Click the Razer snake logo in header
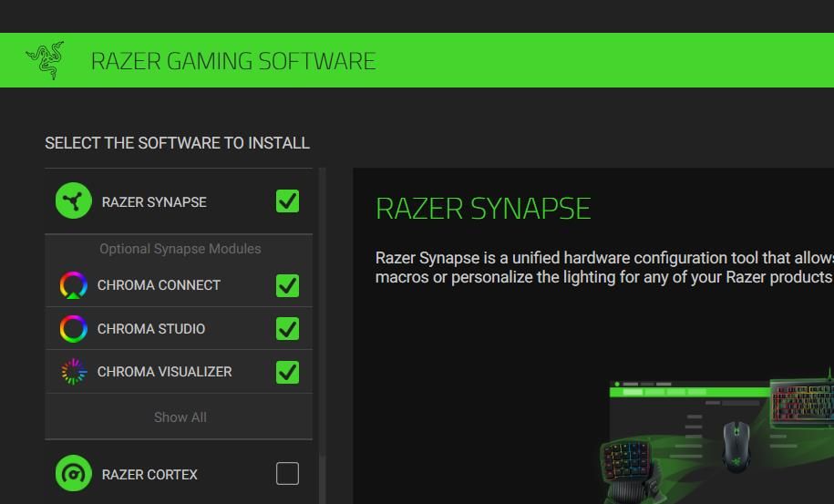834x504 pixels. [46, 60]
